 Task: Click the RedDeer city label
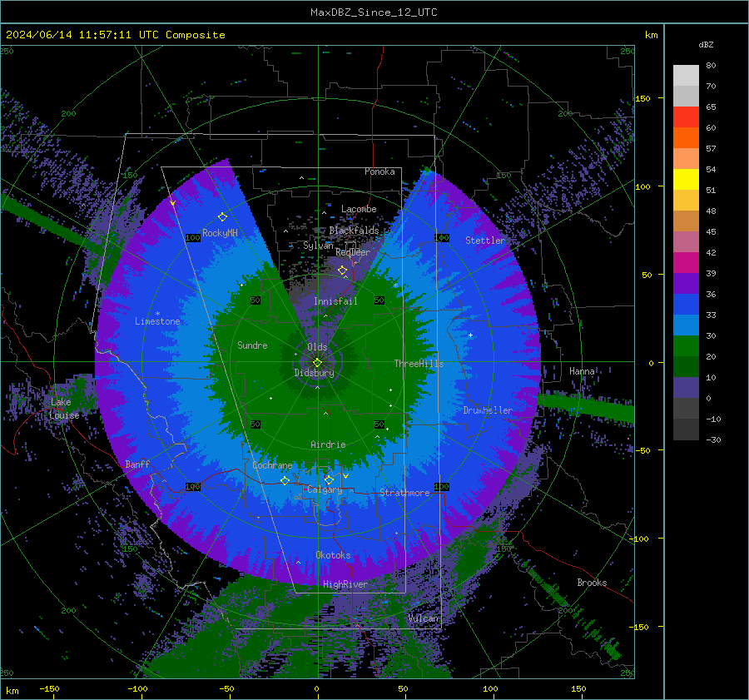[x=353, y=252]
